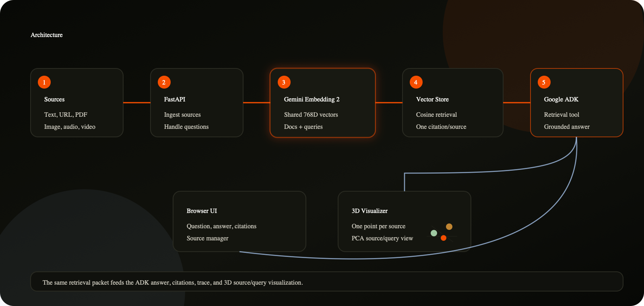Click the orange step 5 badge
This screenshot has width=644, height=306.
(x=544, y=82)
